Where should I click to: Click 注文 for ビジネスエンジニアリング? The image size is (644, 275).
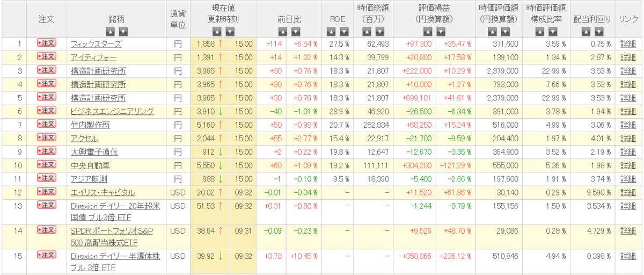[x=46, y=110]
